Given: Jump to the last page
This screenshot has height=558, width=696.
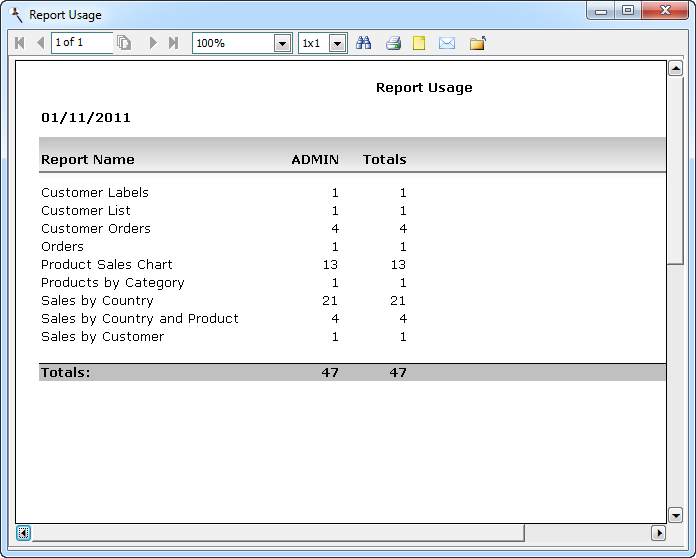Looking at the screenshot, I should (x=173, y=43).
